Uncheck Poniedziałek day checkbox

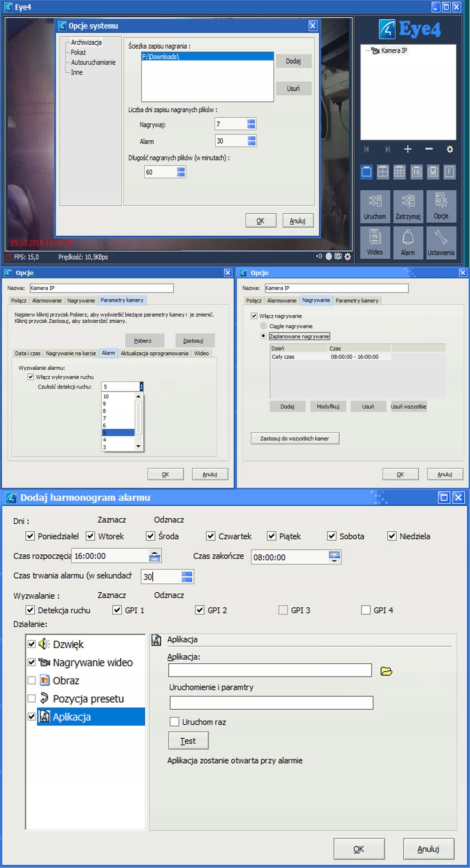coord(30,536)
